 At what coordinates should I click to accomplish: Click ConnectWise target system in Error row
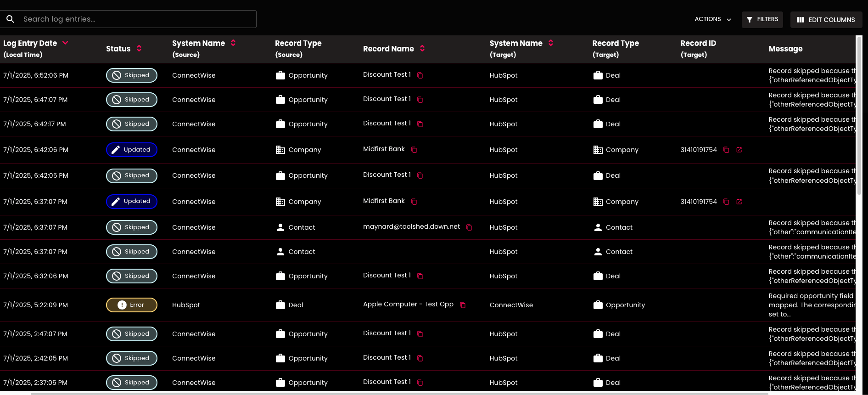click(x=511, y=305)
